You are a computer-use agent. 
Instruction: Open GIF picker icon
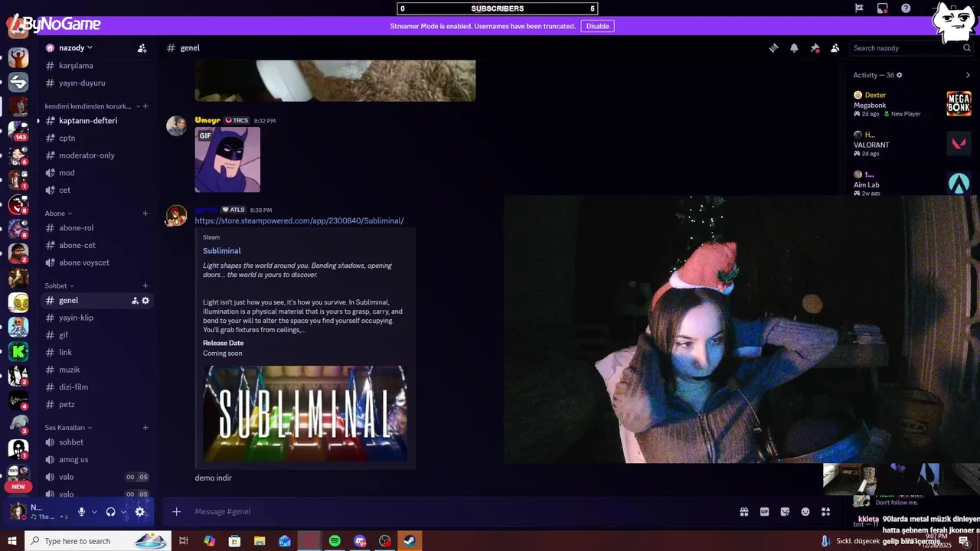(764, 512)
